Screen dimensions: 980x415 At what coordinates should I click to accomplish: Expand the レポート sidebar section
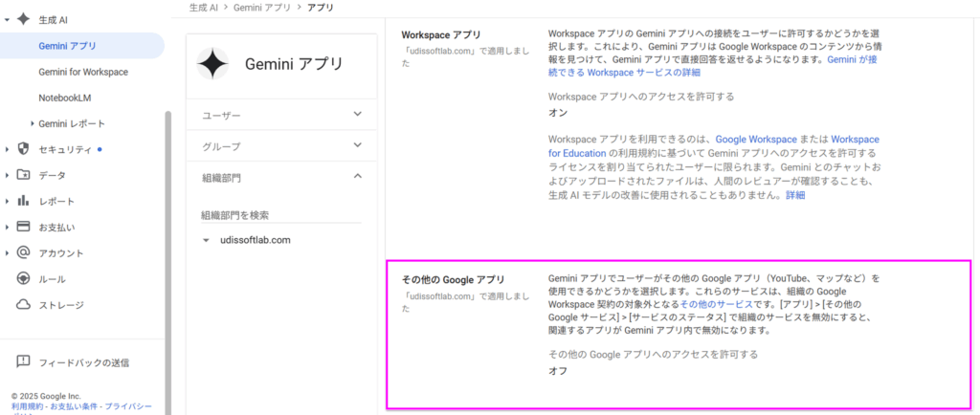7,201
